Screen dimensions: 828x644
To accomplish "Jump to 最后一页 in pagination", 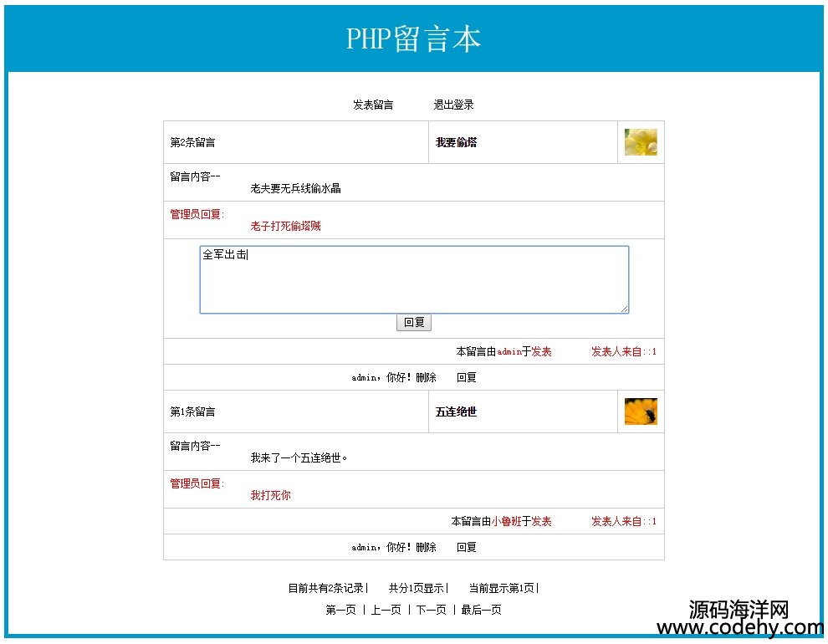I will (x=481, y=611).
